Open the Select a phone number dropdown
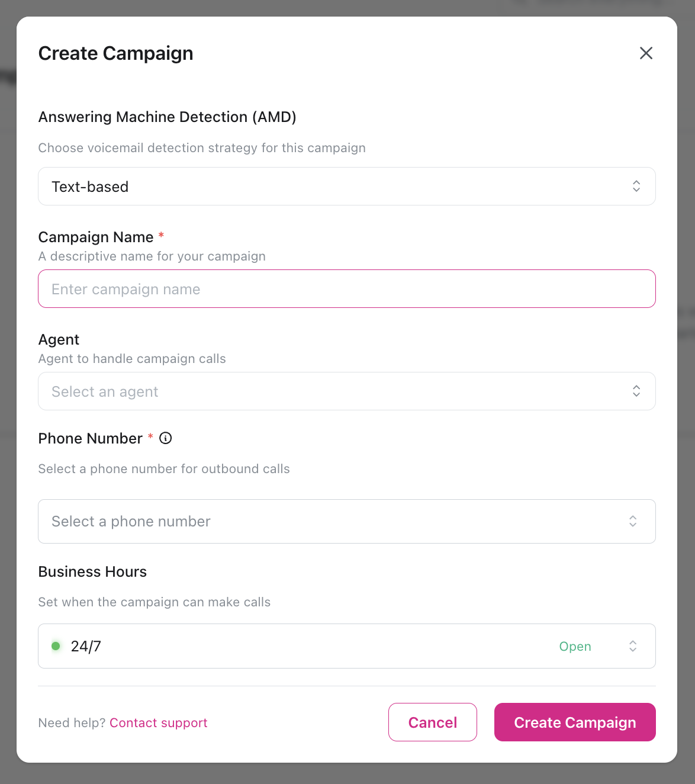 pyautogui.click(x=347, y=521)
